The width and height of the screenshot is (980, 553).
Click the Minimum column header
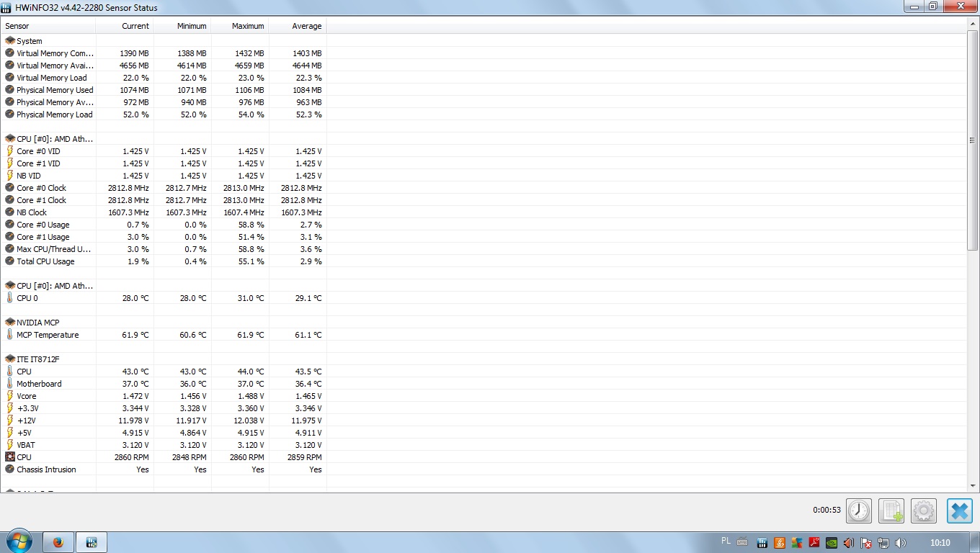click(182, 26)
